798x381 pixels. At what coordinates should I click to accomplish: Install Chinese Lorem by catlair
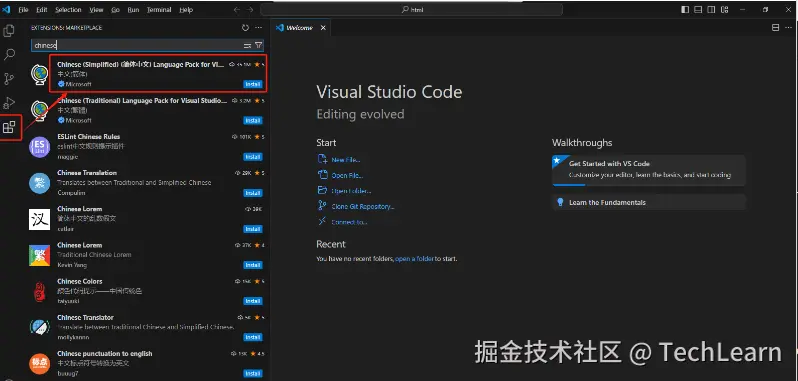point(252,229)
